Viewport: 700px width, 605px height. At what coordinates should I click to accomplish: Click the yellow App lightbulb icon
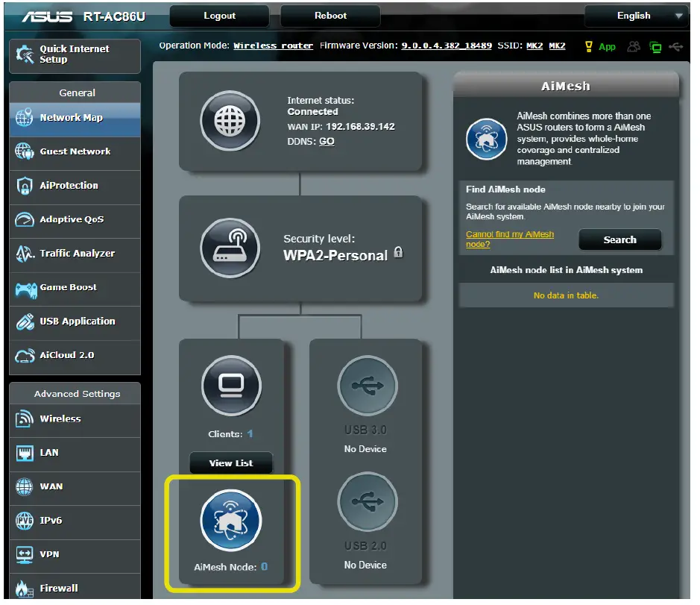tap(588, 46)
